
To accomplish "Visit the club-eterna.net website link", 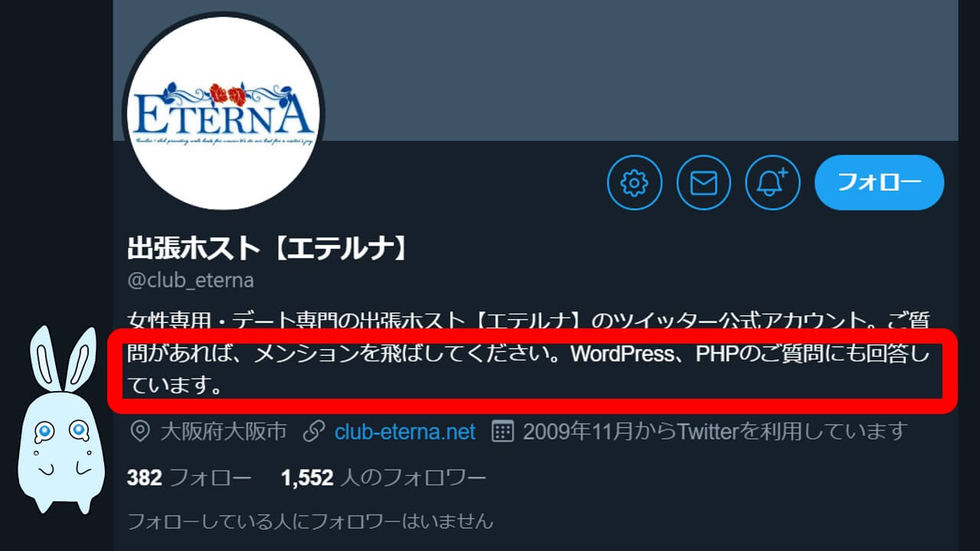I will [x=405, y=432].
